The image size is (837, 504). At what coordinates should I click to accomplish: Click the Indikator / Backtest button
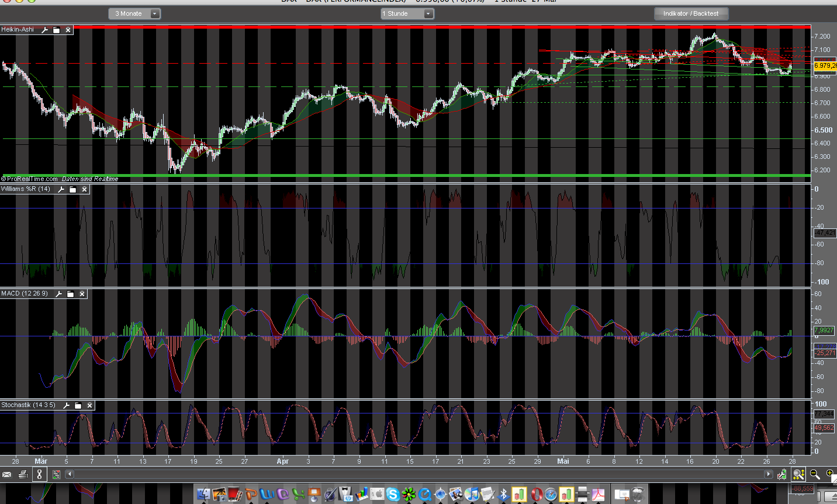[x=691, y=13]
